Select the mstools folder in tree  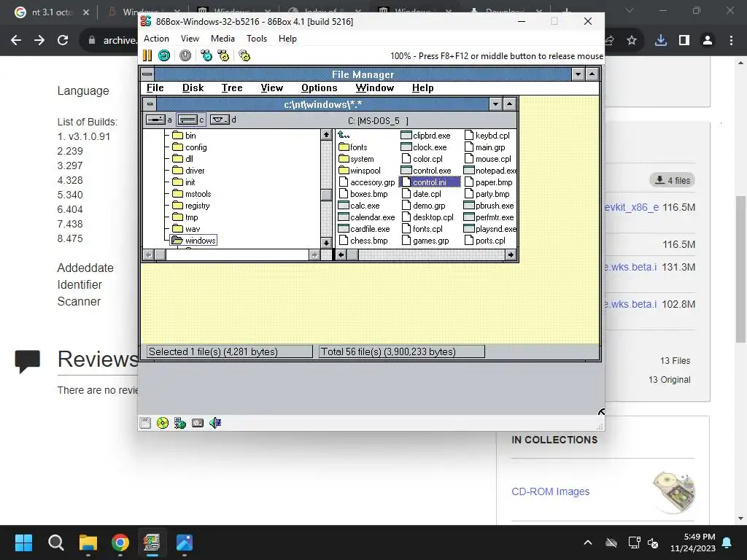(x=192, y=194)
